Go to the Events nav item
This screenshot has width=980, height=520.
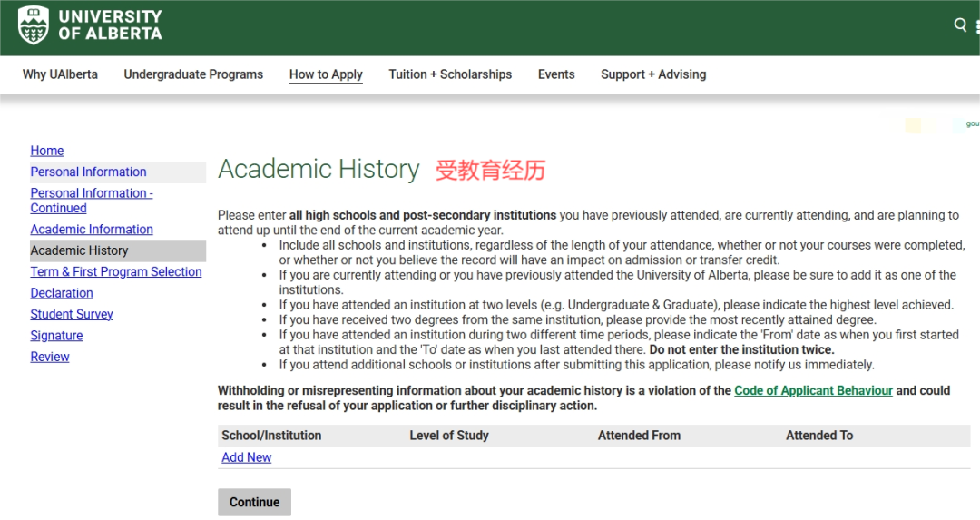pos(556,74)
